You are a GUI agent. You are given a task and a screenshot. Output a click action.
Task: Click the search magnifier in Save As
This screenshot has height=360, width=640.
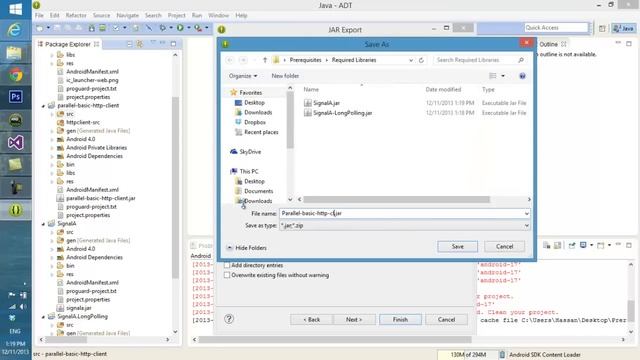(x=521, y=60)
